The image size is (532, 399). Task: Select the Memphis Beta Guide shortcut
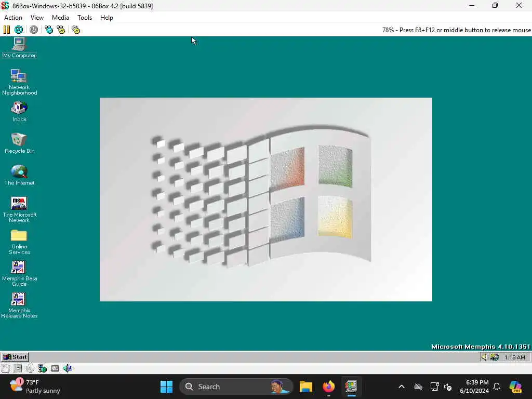(19, 273)
